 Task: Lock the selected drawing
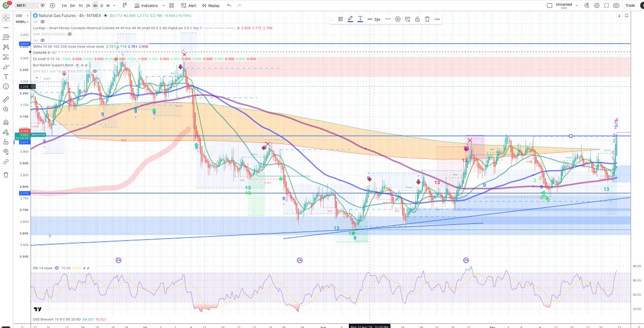pyautogui.click(x=418, y=19)
